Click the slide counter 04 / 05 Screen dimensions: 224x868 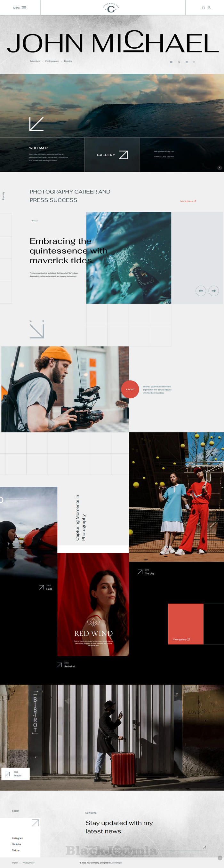point(35,221)
